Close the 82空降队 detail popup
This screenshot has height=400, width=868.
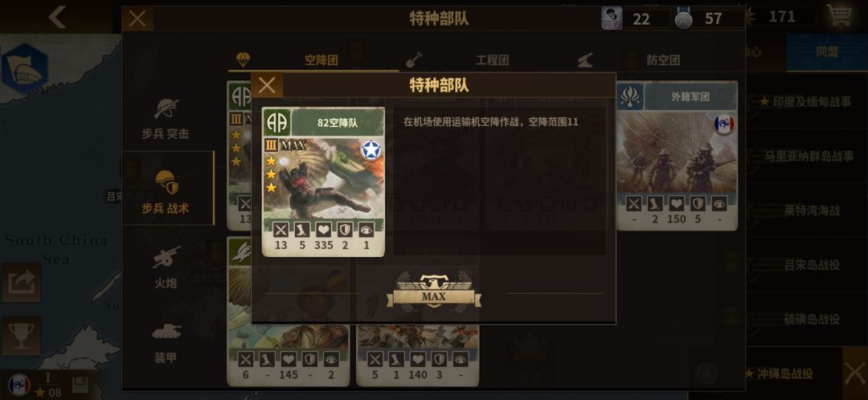267,85
